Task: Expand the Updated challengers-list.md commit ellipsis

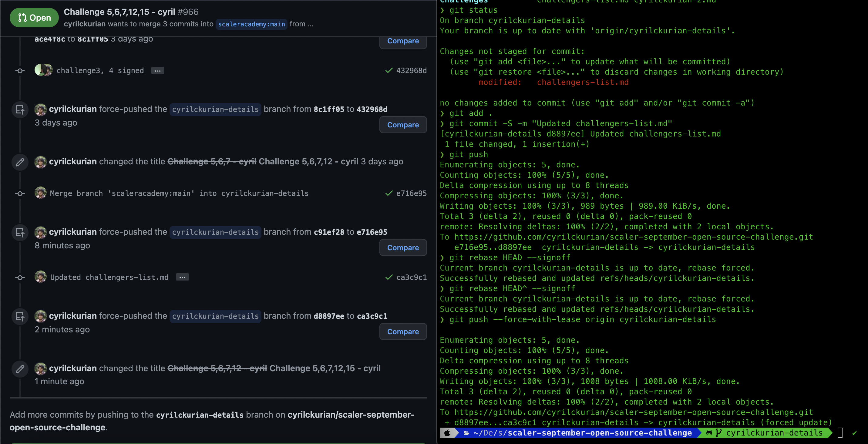Action: [x=182, y=277]
